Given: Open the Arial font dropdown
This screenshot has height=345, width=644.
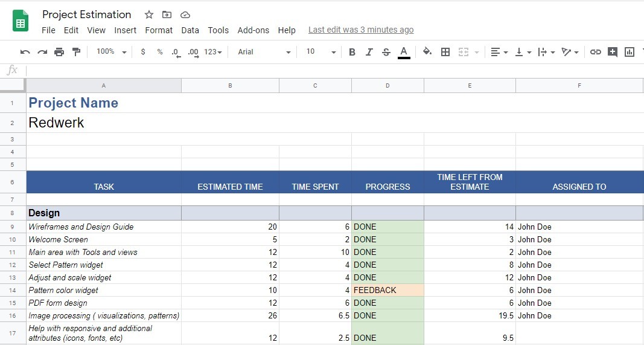Looking at the screenshot, I should pos(264,52).
